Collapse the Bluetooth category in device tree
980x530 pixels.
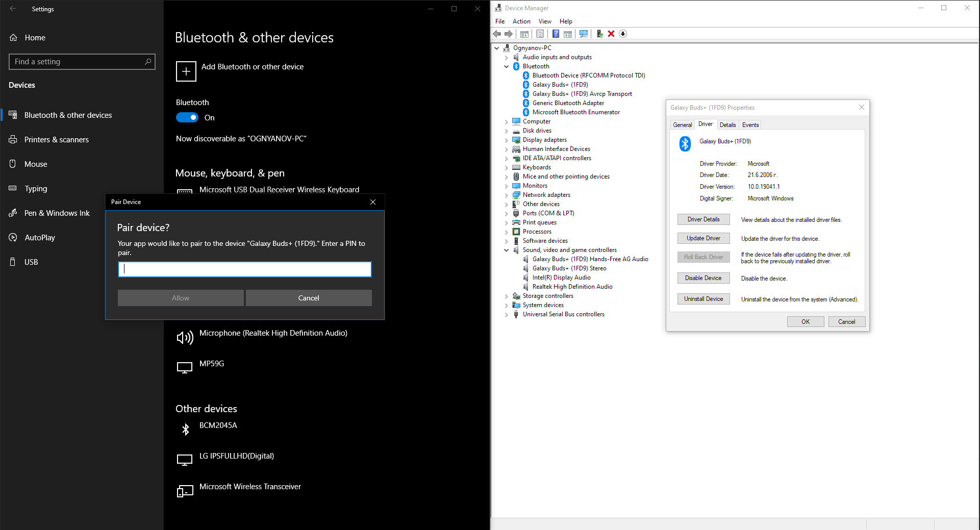coord(507,66)
